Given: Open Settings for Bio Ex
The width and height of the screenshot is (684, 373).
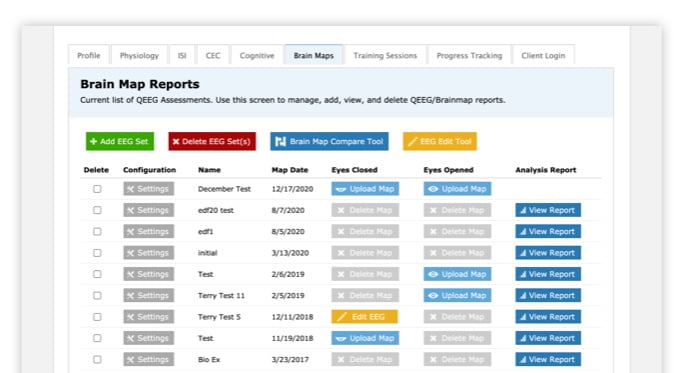Looking at the screenshot, I should [148, 360].
